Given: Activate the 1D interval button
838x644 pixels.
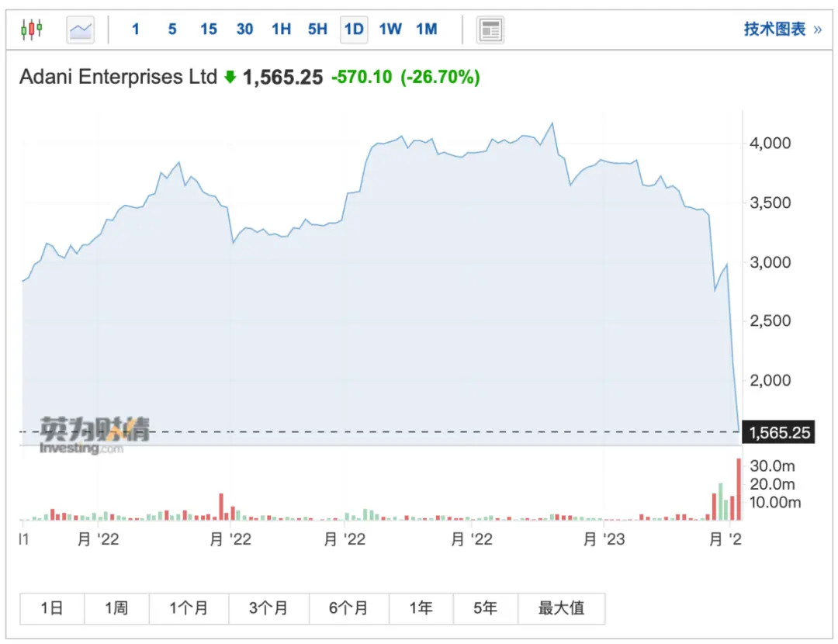Looking at the screenshot, I should [x=354, y=29].
